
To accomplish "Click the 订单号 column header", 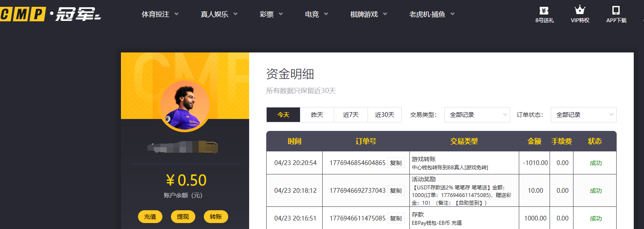I will (366, 141).
